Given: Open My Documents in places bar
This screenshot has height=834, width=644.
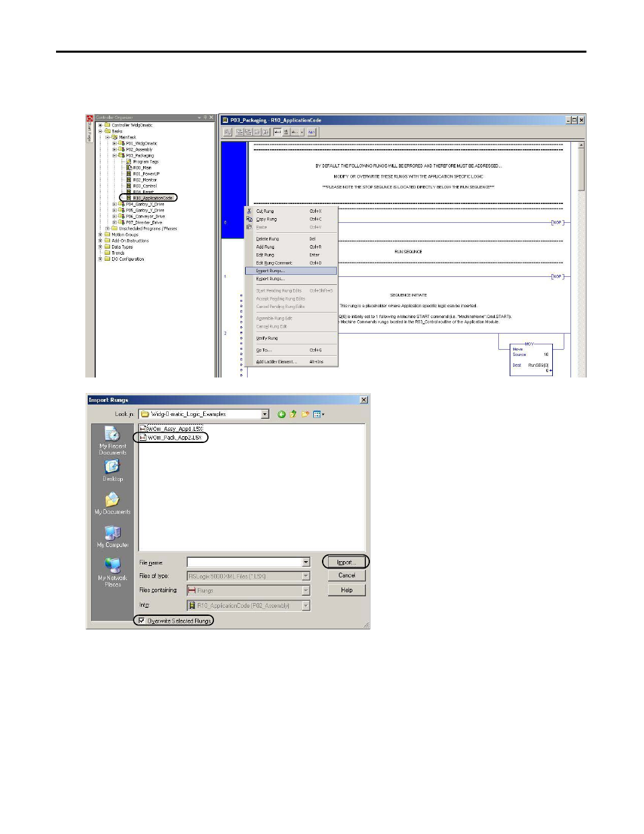Looking at the screenshot, I should [x=113, y=504].
